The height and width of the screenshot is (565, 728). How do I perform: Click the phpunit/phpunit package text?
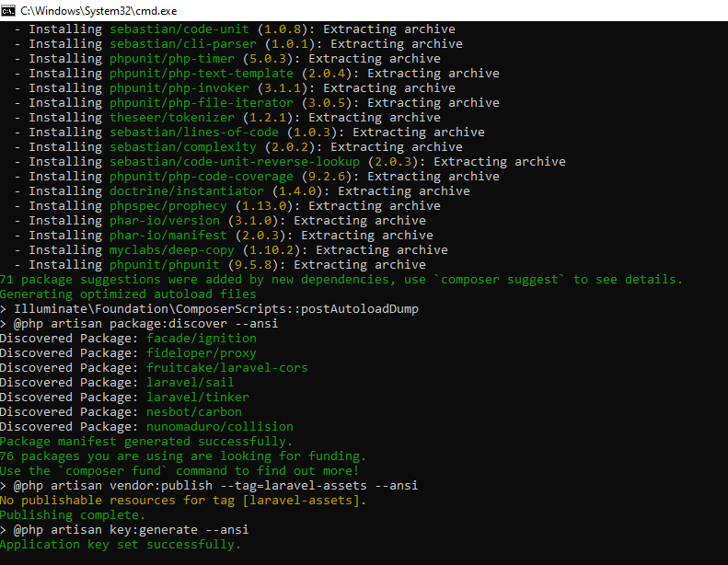point(165,265)
